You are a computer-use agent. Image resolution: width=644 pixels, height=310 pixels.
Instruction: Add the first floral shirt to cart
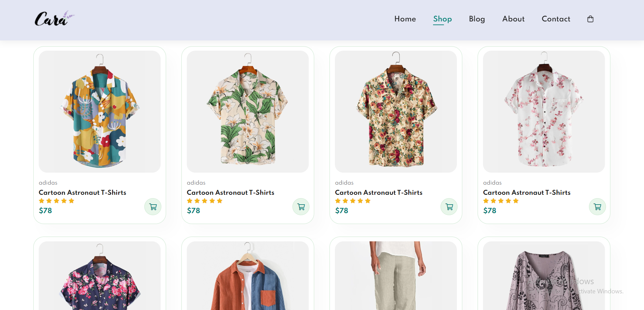click(x=153, y=206)
